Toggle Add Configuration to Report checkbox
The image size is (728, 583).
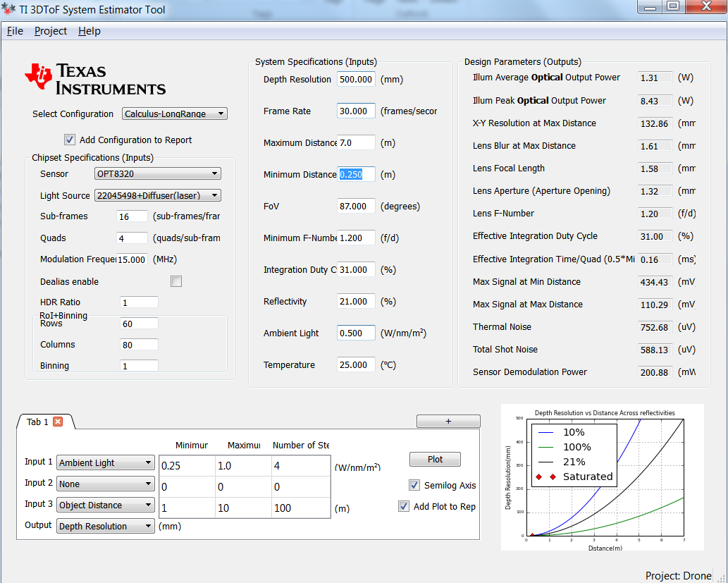pos(70,140)
